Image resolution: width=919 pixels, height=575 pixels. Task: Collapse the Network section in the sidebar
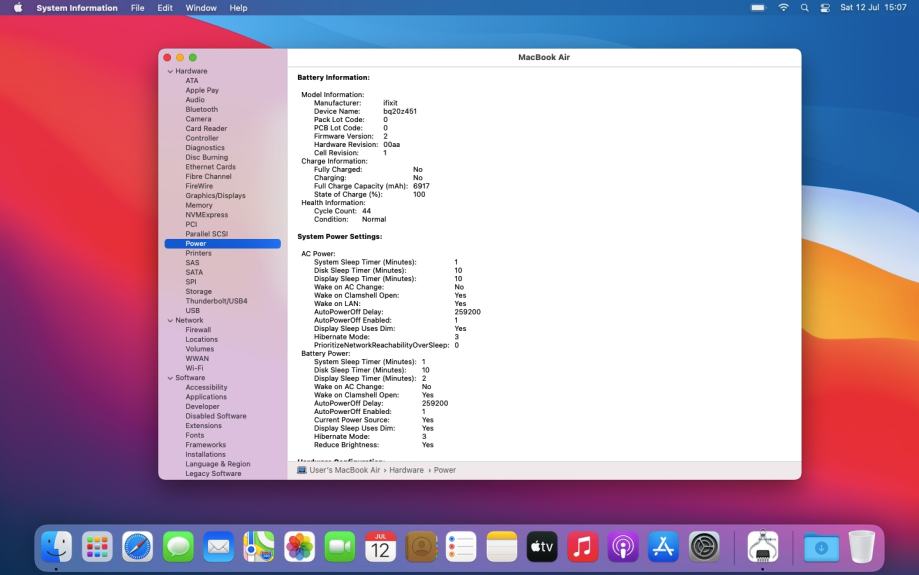pos(170,320)
